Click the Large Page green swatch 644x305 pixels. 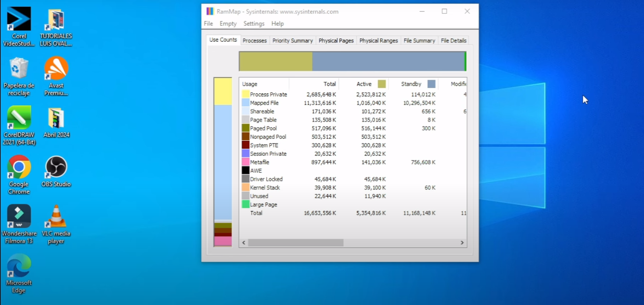(x=246, y=204)
